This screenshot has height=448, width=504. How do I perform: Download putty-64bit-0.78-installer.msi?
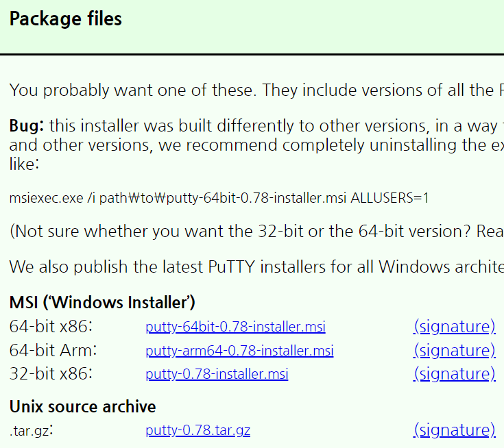pos(235,327)
